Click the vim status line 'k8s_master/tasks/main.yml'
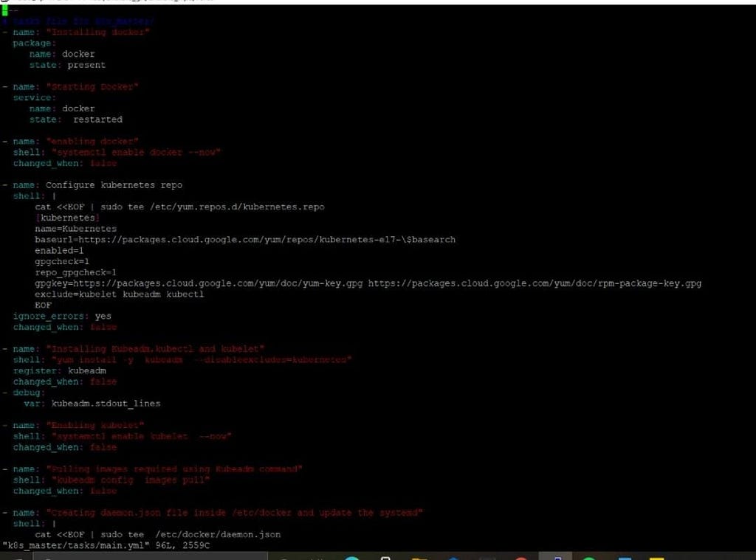Screen dimensions: 756x560 [x=106, y=545]
